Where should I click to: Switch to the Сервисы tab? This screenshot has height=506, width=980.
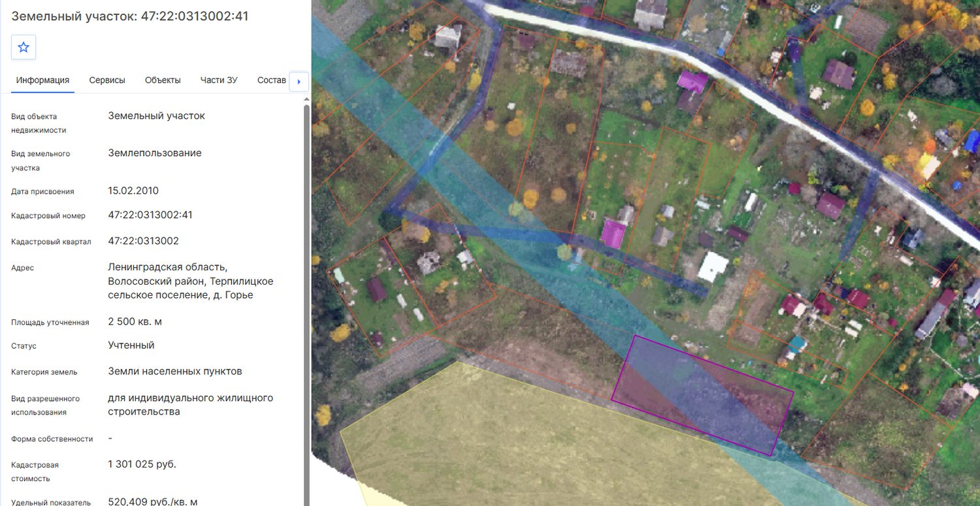coord(107,80)
